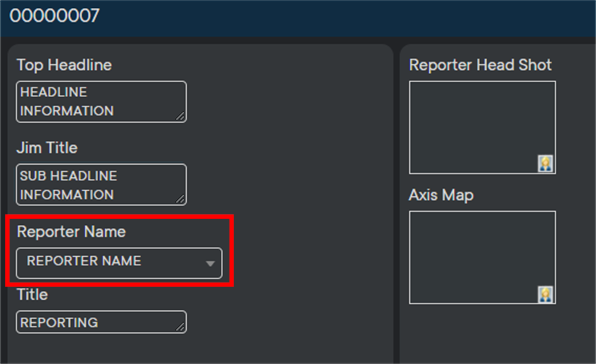Open the Reporter Name dropdown arrow
The image size is (596, 364).
click(210, 263)
